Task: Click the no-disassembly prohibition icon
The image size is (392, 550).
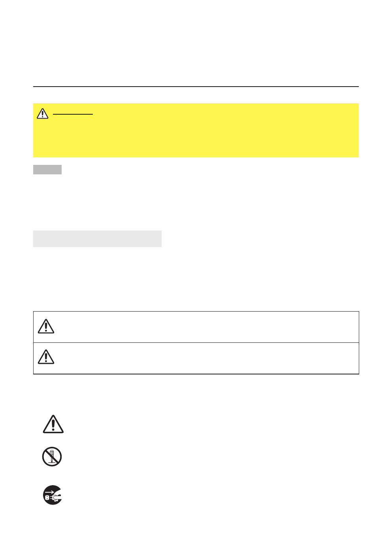Action: tap(52, 457)
